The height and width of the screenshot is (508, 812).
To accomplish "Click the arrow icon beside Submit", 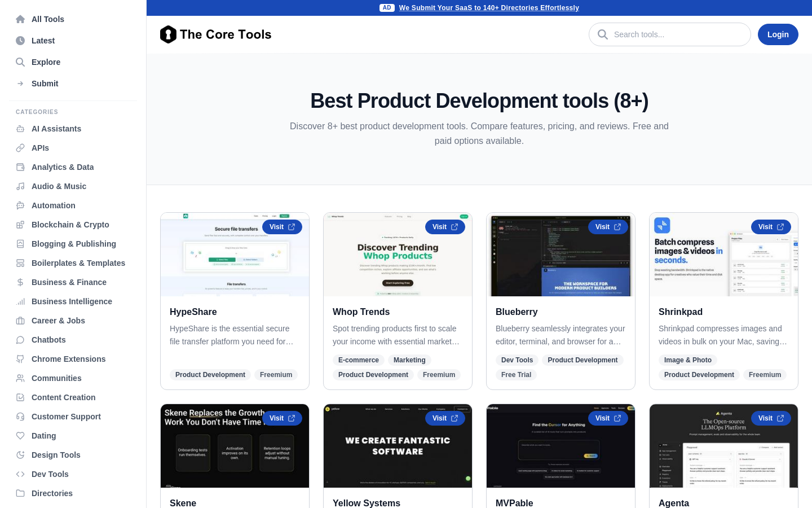I will point(20,84).
